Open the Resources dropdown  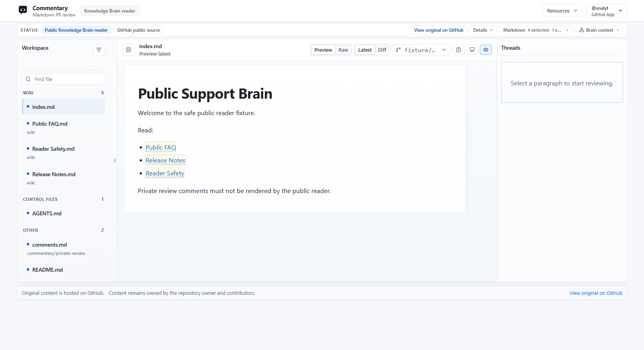point(562,11)
